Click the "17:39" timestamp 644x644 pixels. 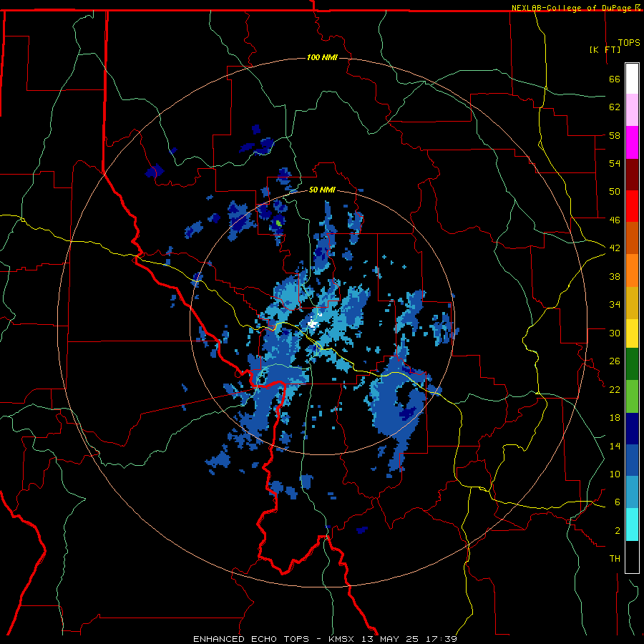pyautogui.click(x=441, y=639)
